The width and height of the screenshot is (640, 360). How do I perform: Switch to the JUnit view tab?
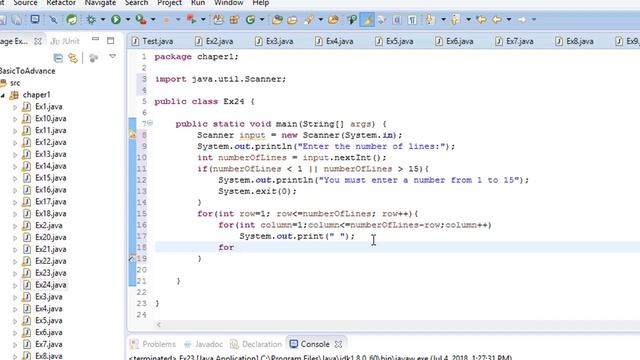click(65, 41)
